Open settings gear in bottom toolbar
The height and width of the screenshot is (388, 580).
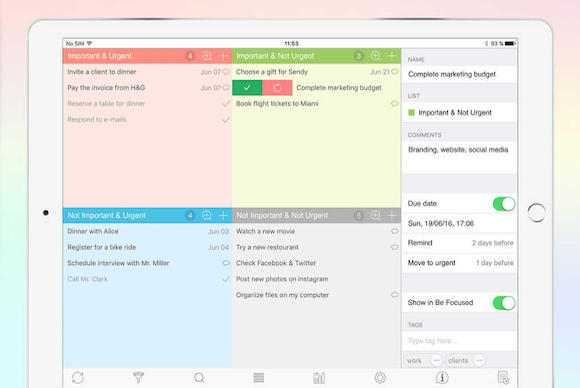pos(380,378)
